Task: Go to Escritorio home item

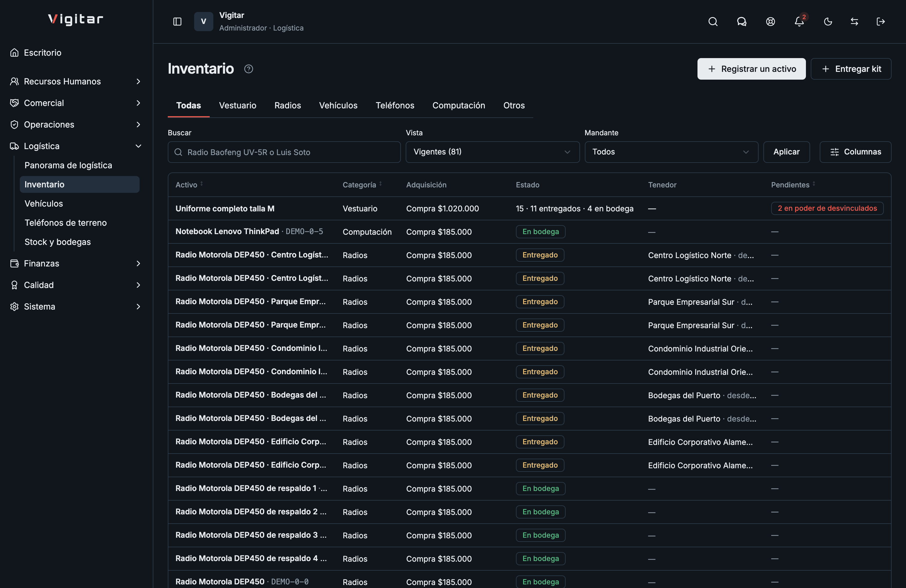Action: click(76, 52)
